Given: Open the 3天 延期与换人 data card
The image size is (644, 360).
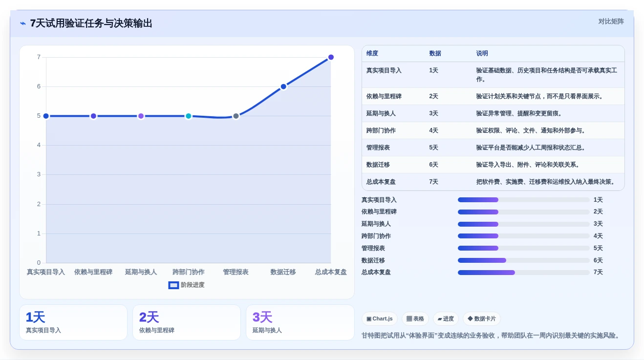Looking at the screenshot, I should (x=300, y=322).
